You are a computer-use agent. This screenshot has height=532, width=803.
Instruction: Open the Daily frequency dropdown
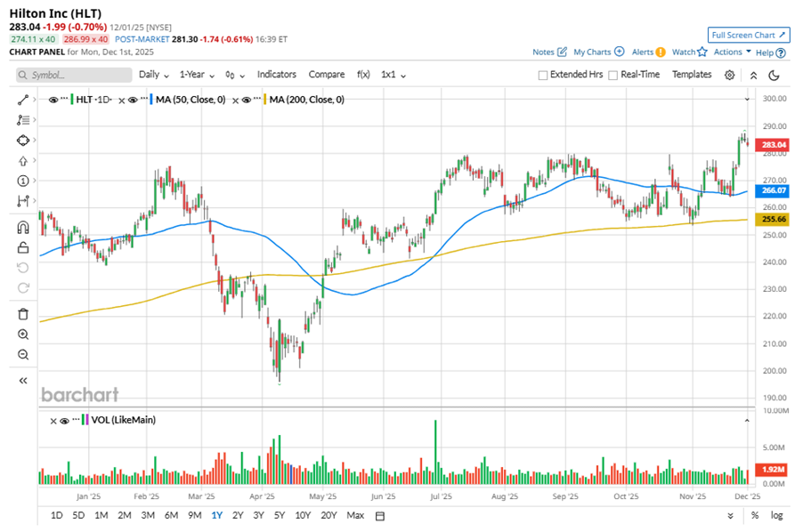(x=153, y=75)
